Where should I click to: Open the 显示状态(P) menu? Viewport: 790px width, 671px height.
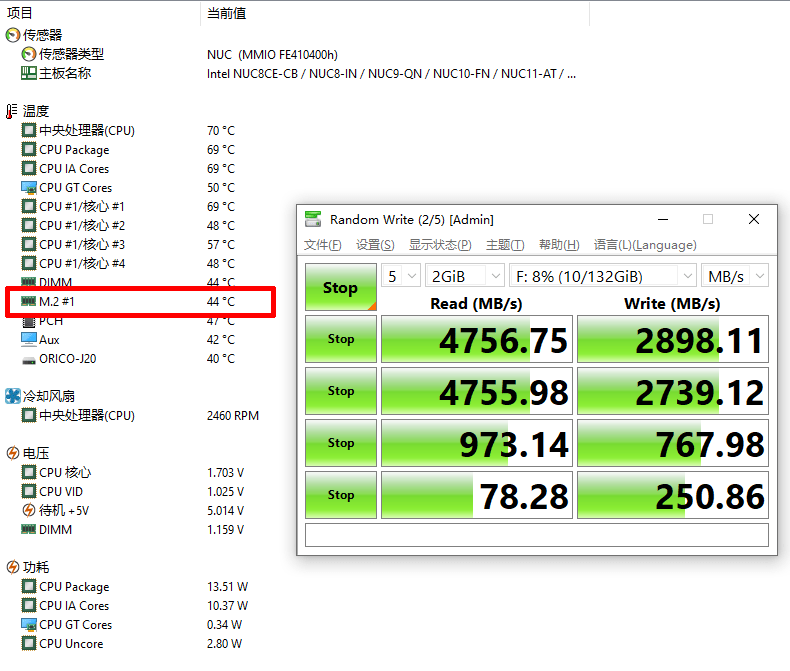[440, 245]
